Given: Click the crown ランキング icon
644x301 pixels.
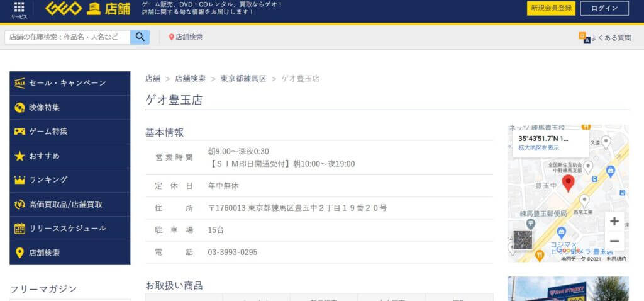Looking at the screenshot, I should point(19,180).
